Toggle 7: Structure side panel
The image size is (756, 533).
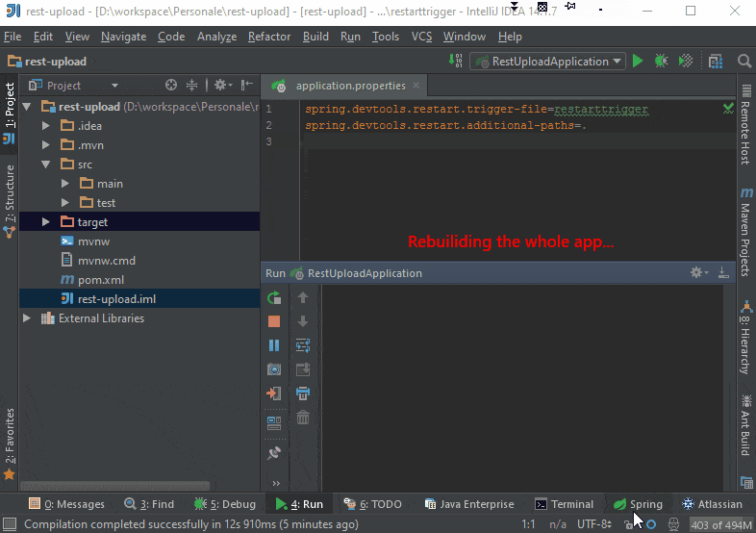[10, 202]
